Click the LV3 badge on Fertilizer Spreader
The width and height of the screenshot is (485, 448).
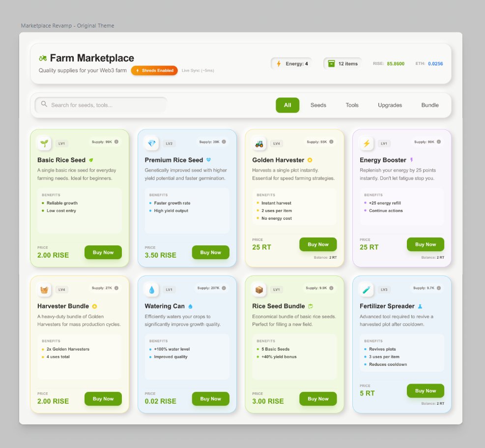[x=384, y=290]
